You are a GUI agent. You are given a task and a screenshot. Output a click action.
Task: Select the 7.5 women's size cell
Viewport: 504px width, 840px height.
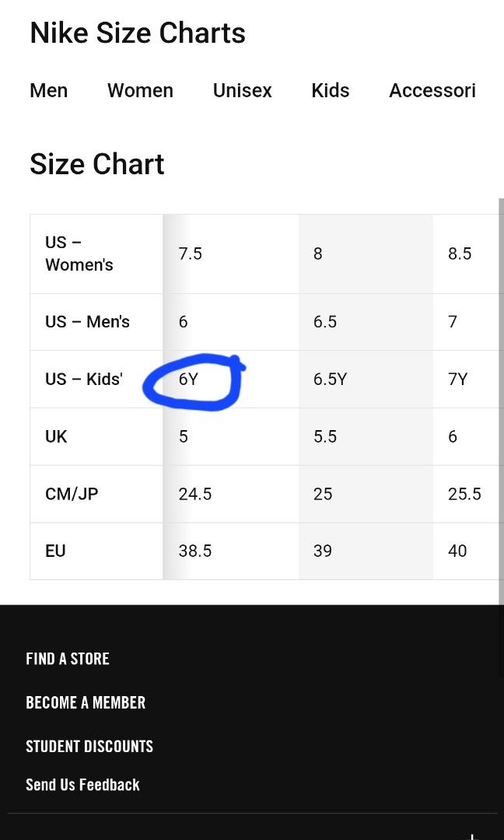tap(230, 254)
